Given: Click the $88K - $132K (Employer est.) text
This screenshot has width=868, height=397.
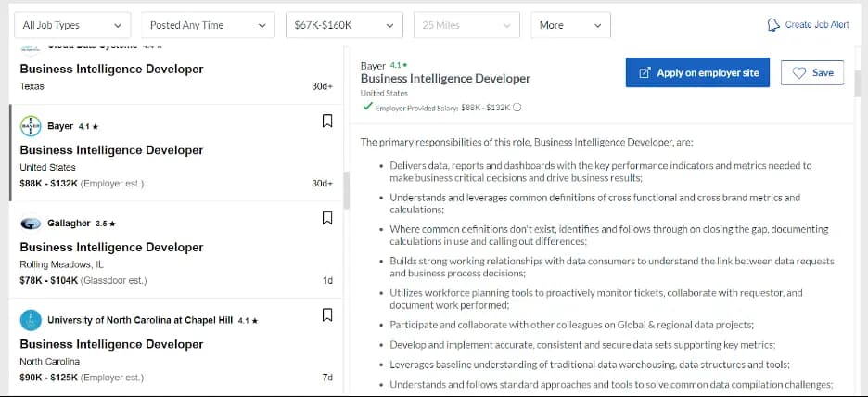Looking at the screenshot, I should tap(82, 184).
